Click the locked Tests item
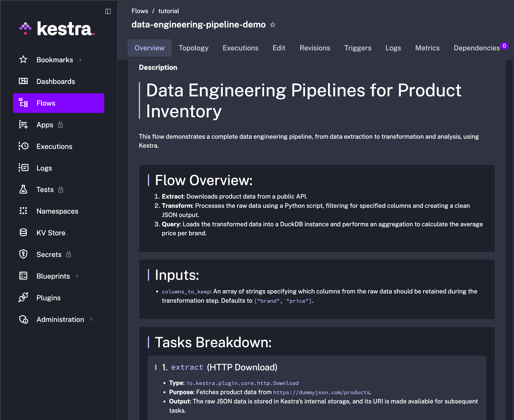 pyautogui.click(x=45, y=190)
